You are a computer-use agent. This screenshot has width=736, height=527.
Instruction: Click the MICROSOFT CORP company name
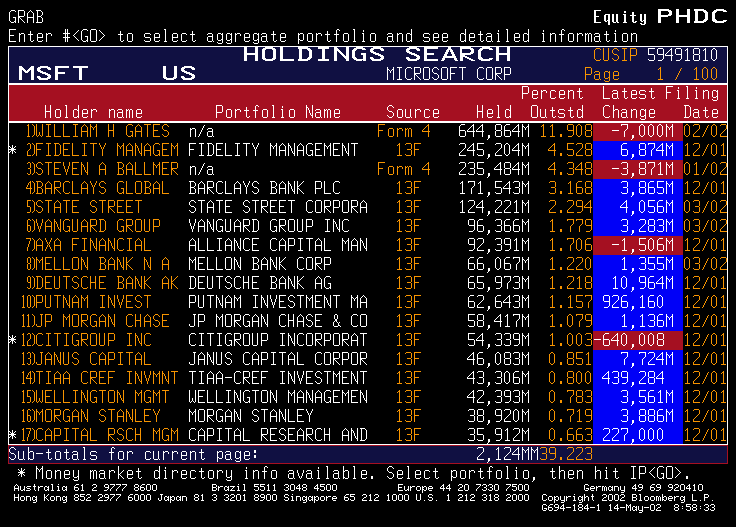448,74
